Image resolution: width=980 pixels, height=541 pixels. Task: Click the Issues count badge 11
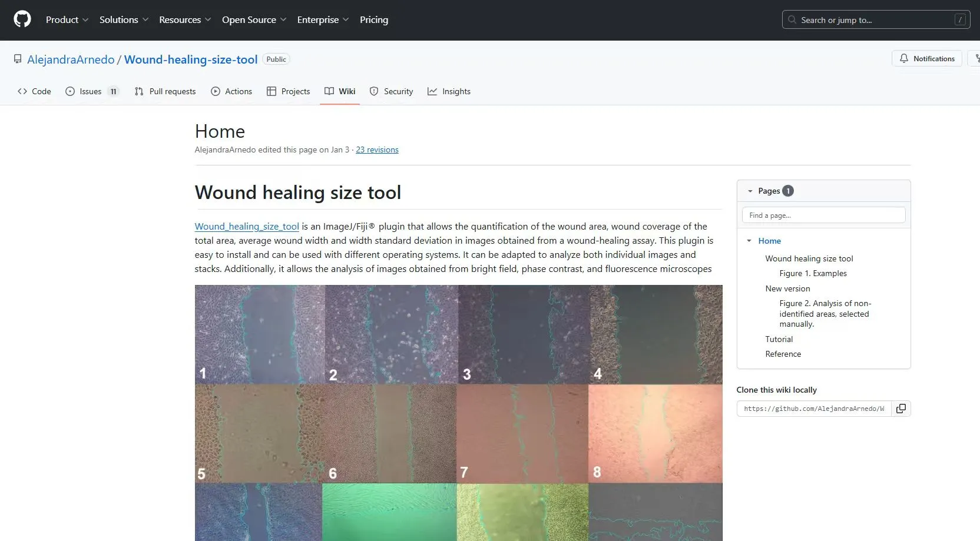click(x=114, y=91)
